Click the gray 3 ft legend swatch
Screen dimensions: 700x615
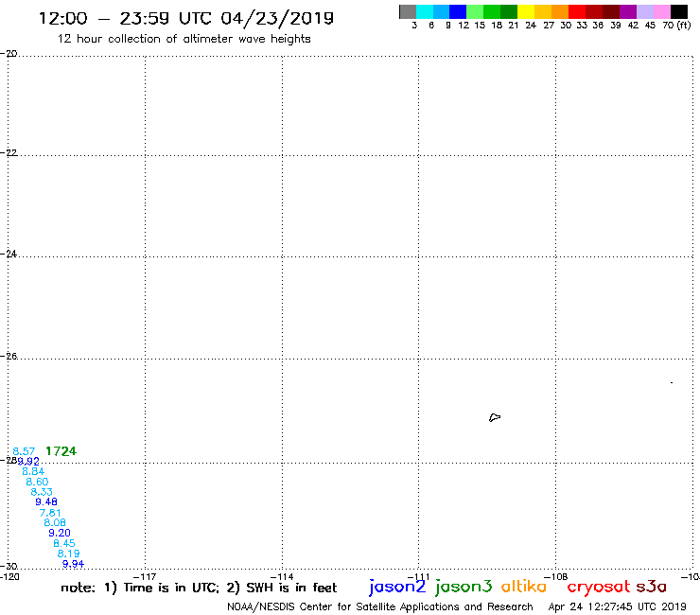(x=408, y=11)
